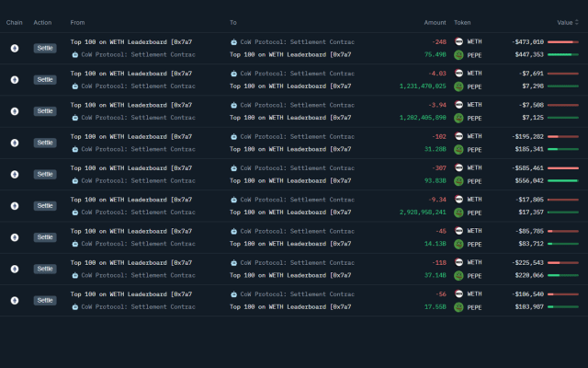Click the Token column header
The height and width of the screenshot is (368, 588).
(462, 22)
